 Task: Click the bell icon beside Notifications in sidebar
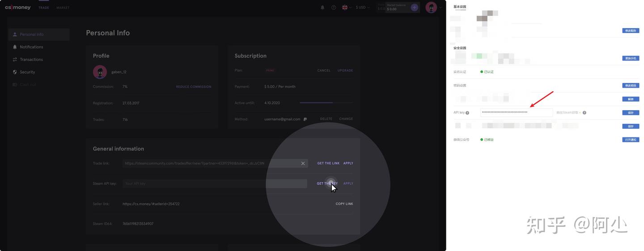click(15, 47)
